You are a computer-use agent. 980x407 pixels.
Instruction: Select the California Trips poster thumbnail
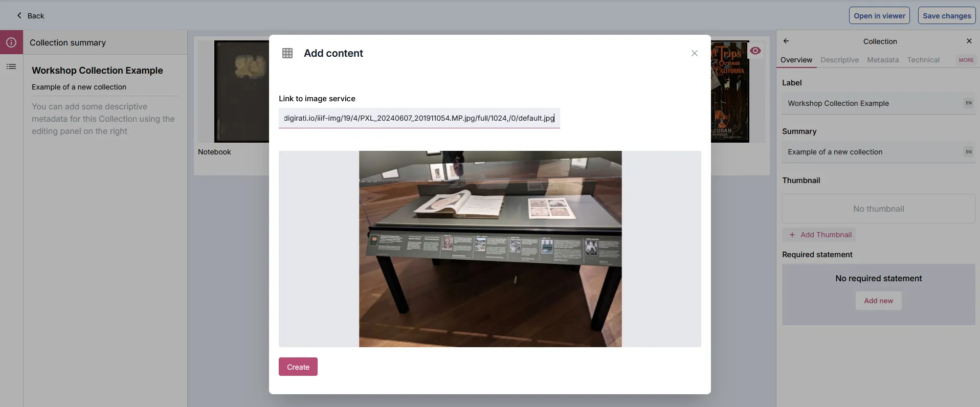[730, 92]
